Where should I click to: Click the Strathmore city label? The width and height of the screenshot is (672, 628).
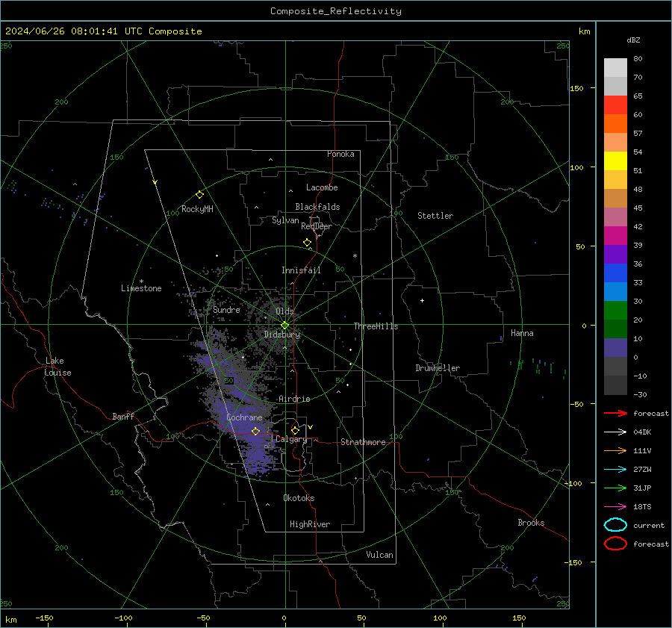[363, 442]
